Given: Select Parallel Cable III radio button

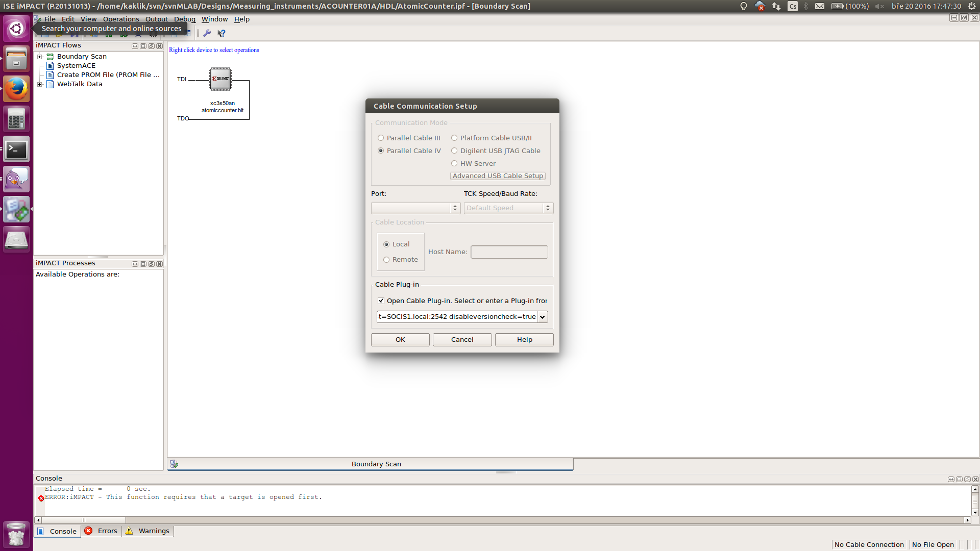Looking at the screenshot, I should pos(381,138).
